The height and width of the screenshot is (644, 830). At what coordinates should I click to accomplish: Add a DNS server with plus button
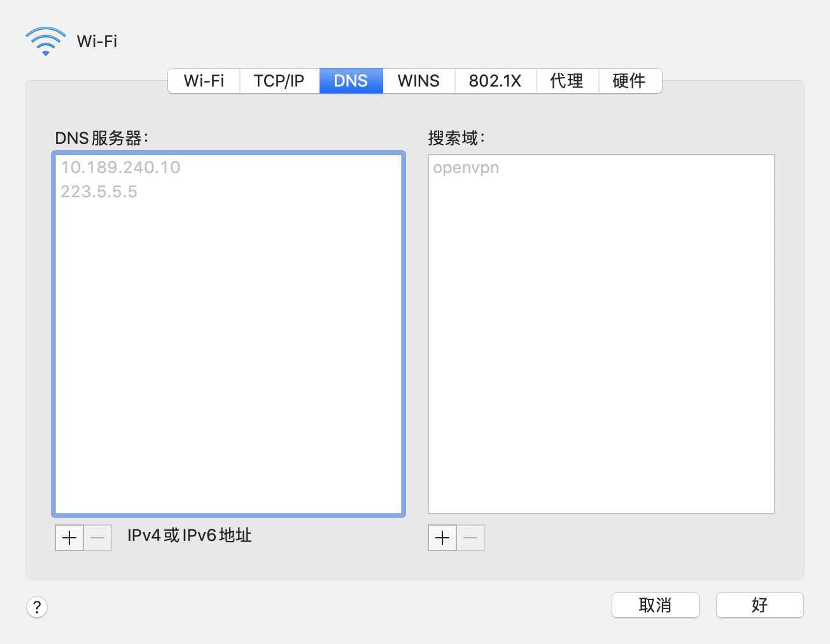tap(69, 538)
